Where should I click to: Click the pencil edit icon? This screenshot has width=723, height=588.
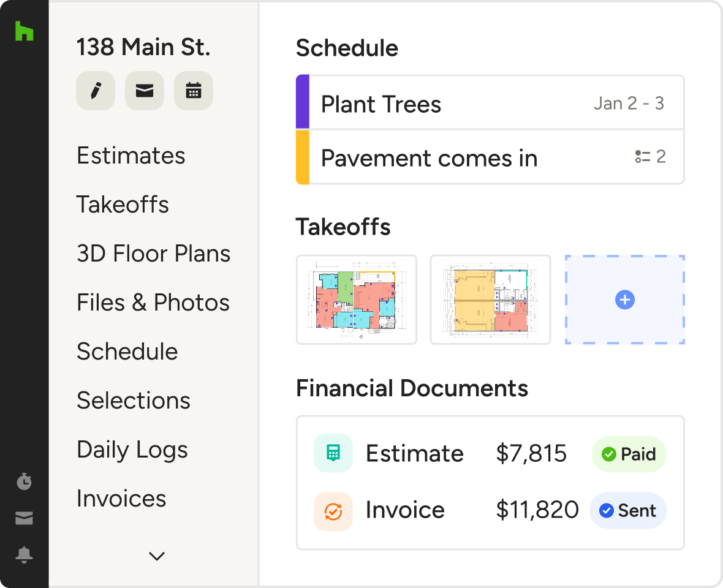tap(95, 91)
